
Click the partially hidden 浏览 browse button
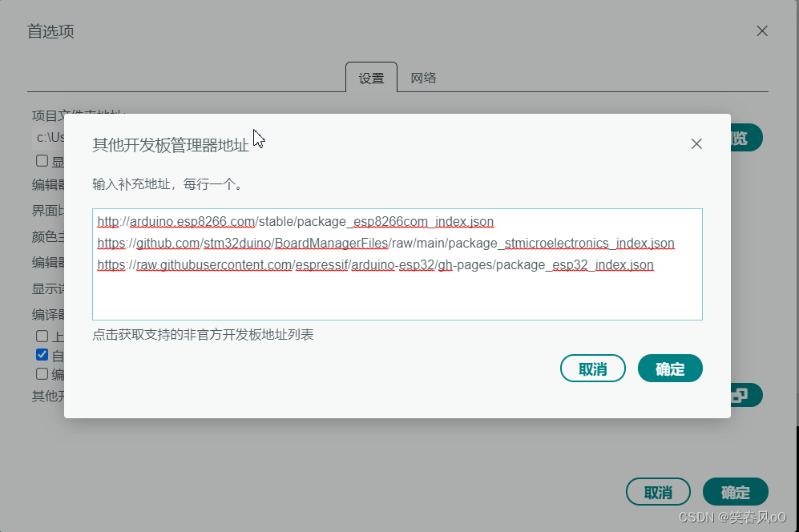click(746, 138)
